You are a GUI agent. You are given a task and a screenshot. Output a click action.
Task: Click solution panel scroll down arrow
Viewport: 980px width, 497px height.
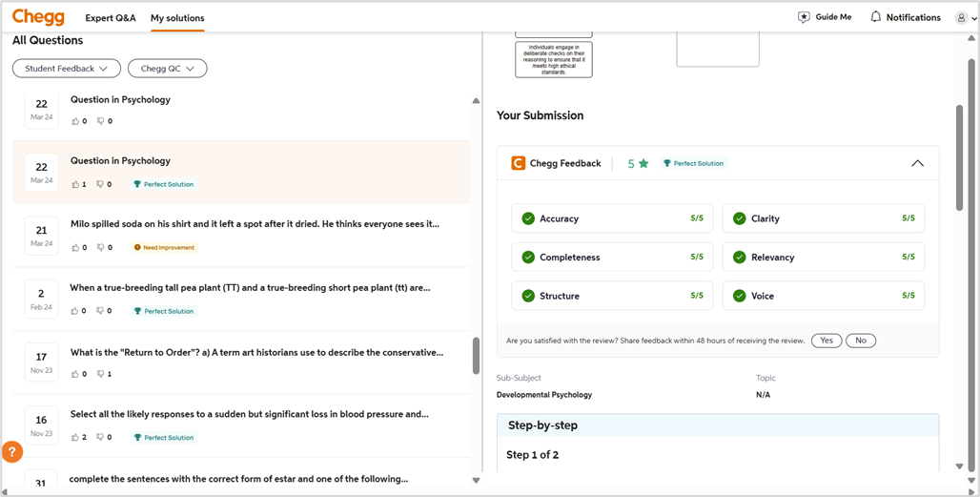coord(960,466)
